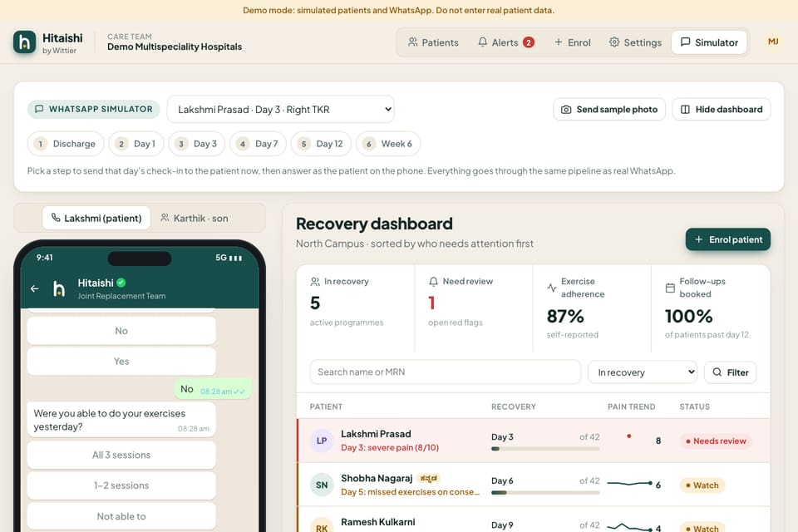Image resolution: width=798 pixels, height=532 pixels.
Task: Click the PATIENT column header
Action: [x=326, y=406]
